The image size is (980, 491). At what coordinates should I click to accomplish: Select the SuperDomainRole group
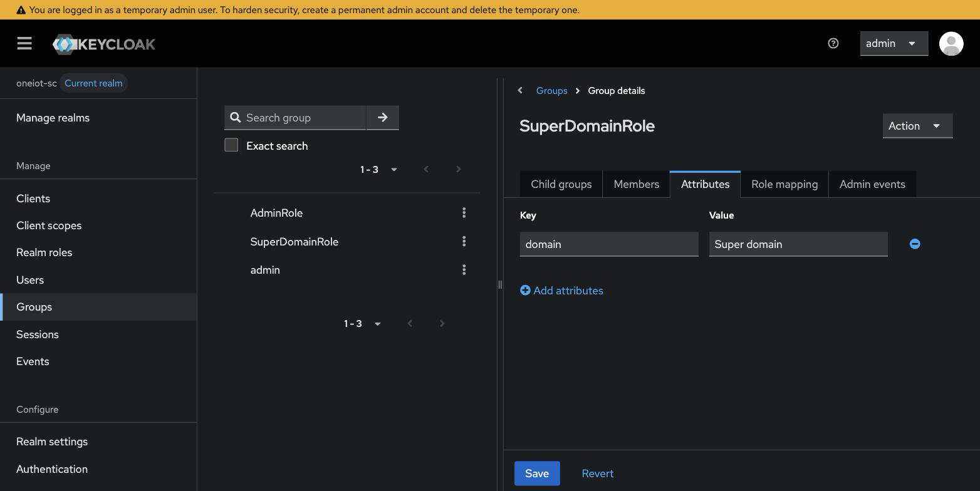(294, 242)
